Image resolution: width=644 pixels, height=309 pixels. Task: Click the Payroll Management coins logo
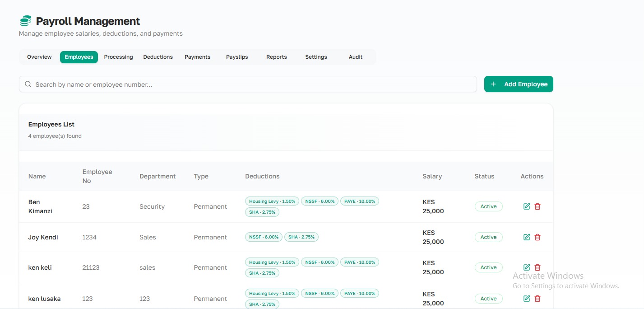pyautogui.click(x=26, y=21)
